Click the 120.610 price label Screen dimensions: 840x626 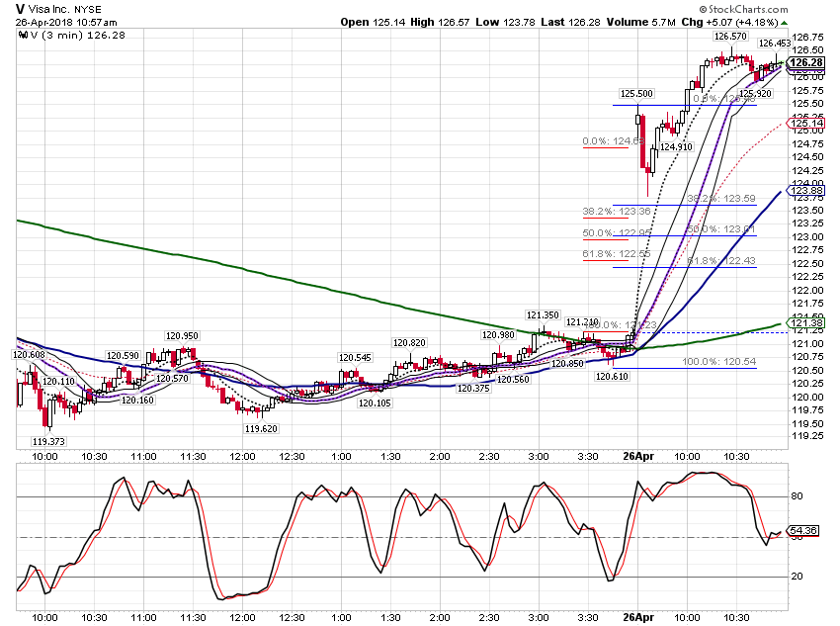click(x=612, y=376)
